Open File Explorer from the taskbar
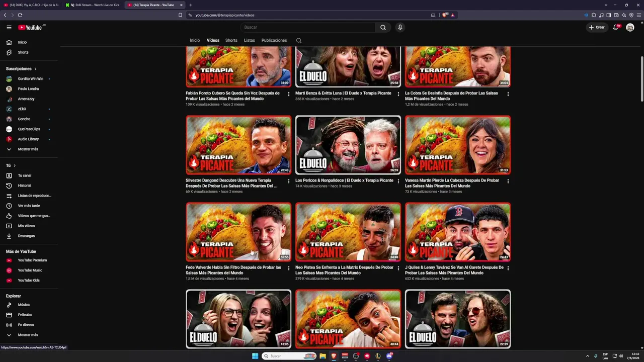Viewport: 644px width, 362px height. coord(323,356)
